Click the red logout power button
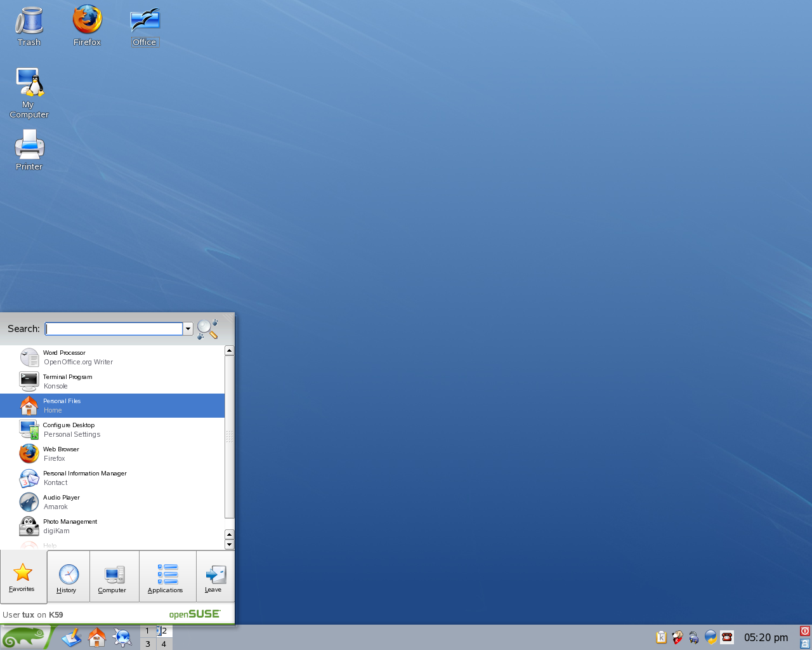The height and width of the screenshot is (650, 812). click(x=805, y=631)
